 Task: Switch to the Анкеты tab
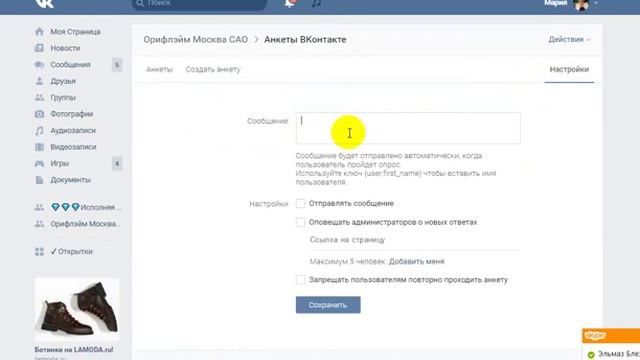pos(160,69)
